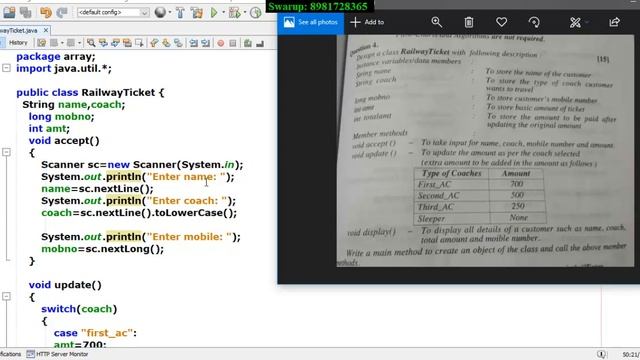Click the Uncomment lines icon
This screenshot has height=360, width=640.
(260, 43)
